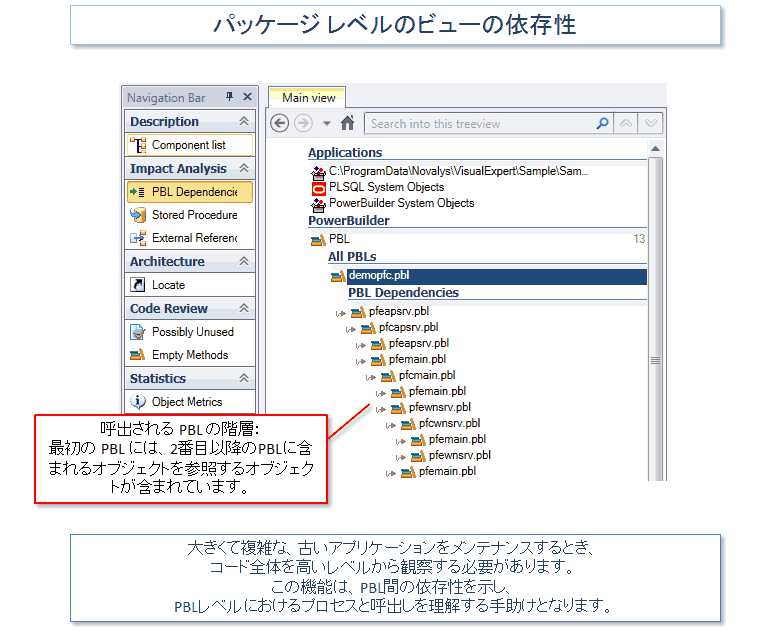Toggle the Navigation Bar pin
This screenshot has height=632, width=777.
pos(229,97)
